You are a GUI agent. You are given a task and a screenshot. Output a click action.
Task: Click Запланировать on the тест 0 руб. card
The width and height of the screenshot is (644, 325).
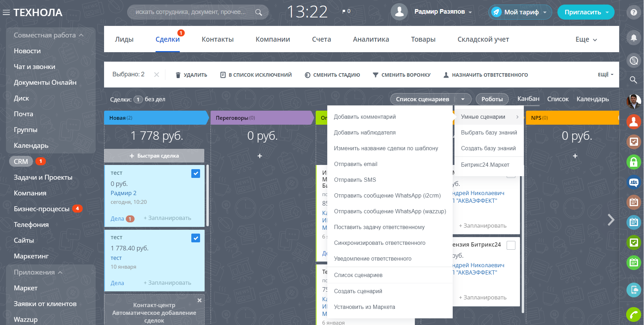tap(167, 218)
